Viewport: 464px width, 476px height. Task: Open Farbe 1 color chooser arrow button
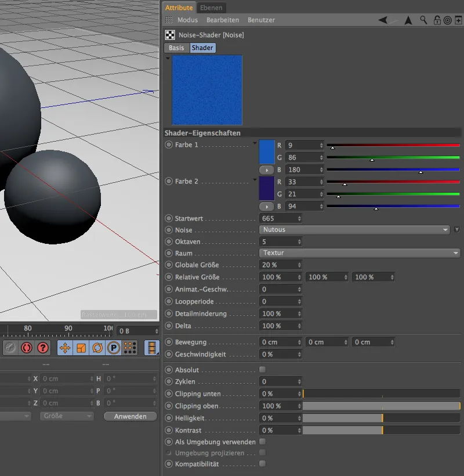(267, 170)
